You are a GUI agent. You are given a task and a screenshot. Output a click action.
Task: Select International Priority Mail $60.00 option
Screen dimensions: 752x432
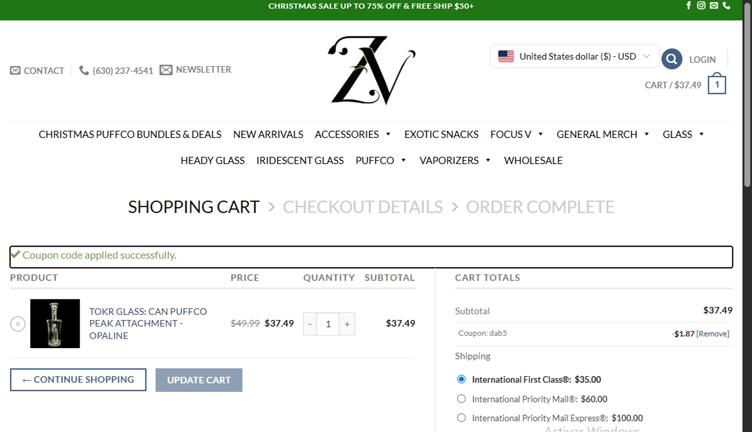(x=461, y=398)
